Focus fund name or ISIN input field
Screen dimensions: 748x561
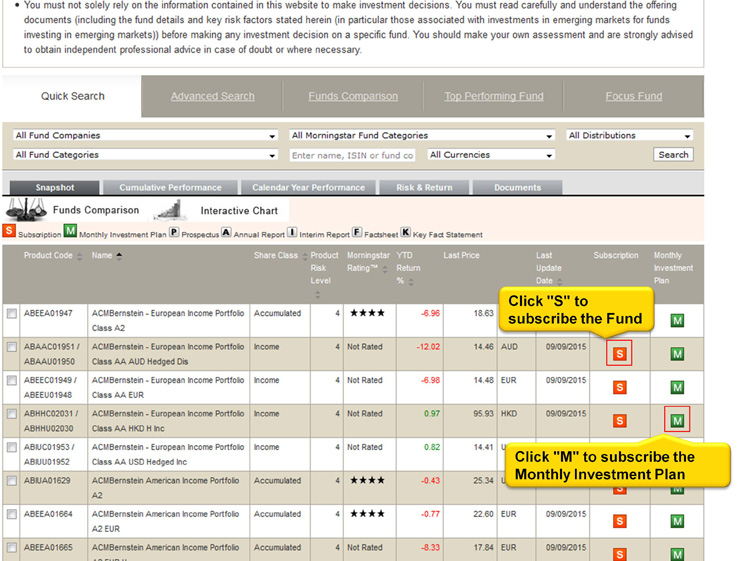(x=352, y=156)
